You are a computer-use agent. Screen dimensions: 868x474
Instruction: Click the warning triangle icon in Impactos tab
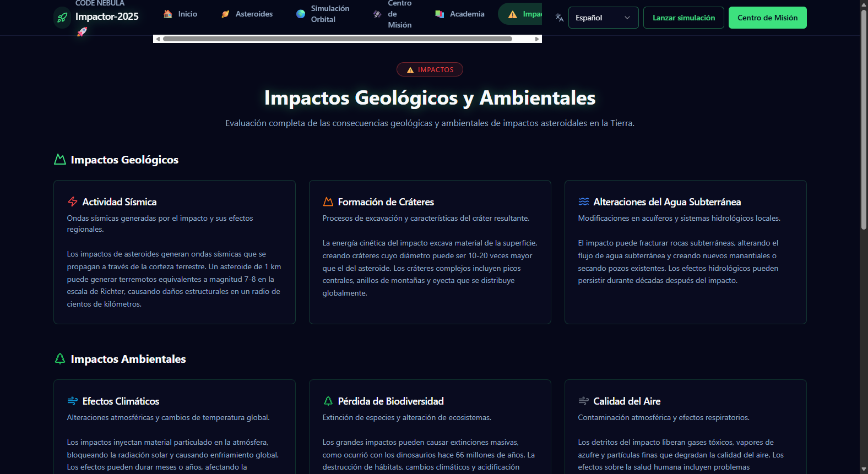click(513, 14)
